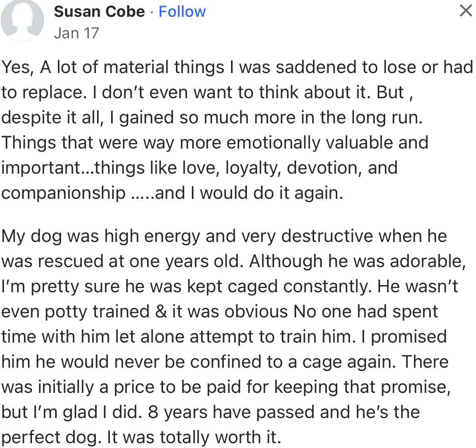Click Susan Cobe's profile avatar

tap(22, 20)
